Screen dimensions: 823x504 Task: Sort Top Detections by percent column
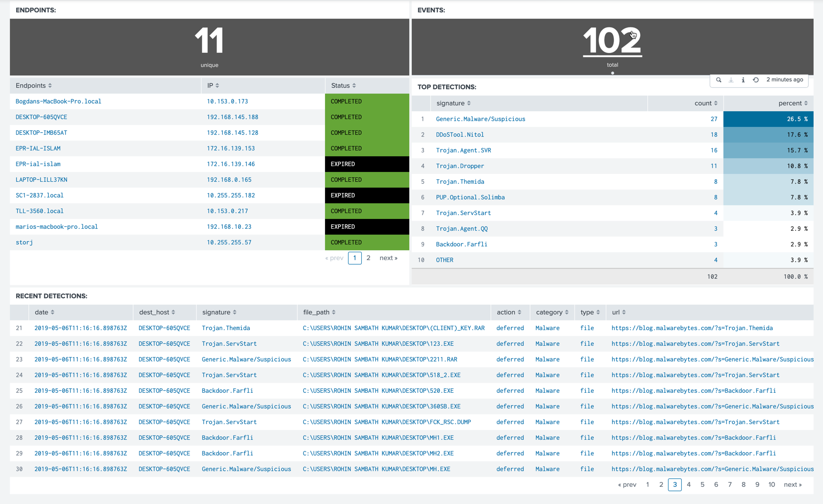(793, 103)
